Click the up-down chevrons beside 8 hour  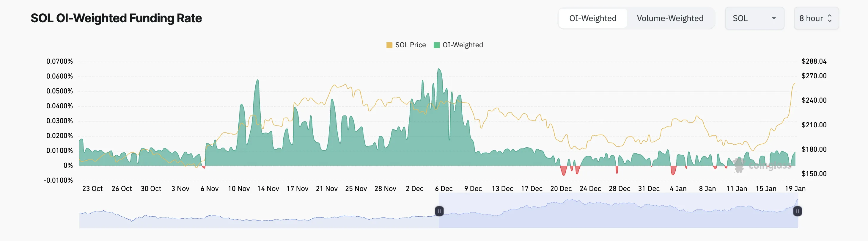point(830,18)
